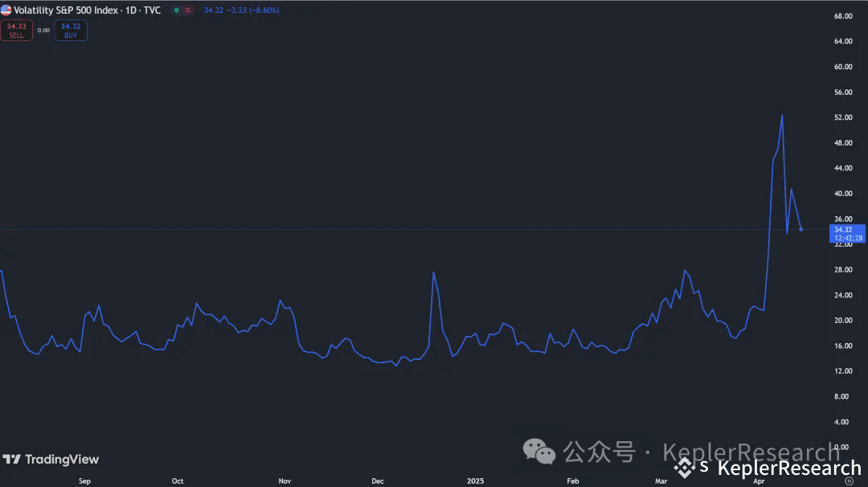
Task: Click the 2025 label on time axis
Action: coord(475,481)
